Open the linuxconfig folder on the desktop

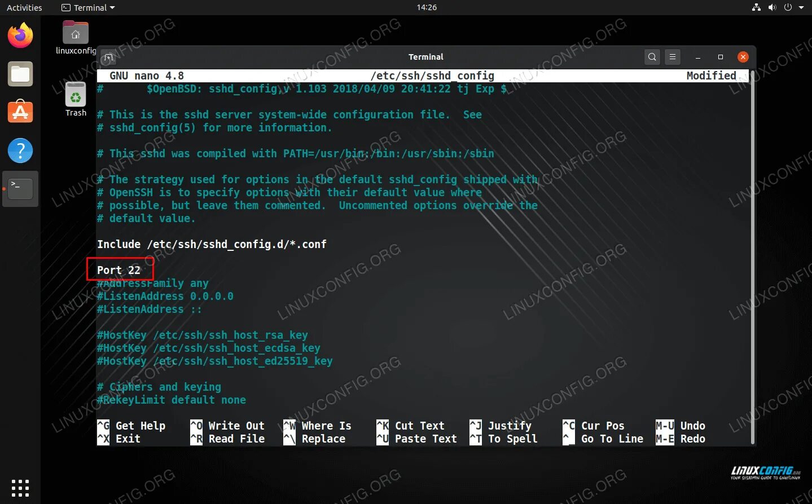pyautogui.click(x=75, y=33)
